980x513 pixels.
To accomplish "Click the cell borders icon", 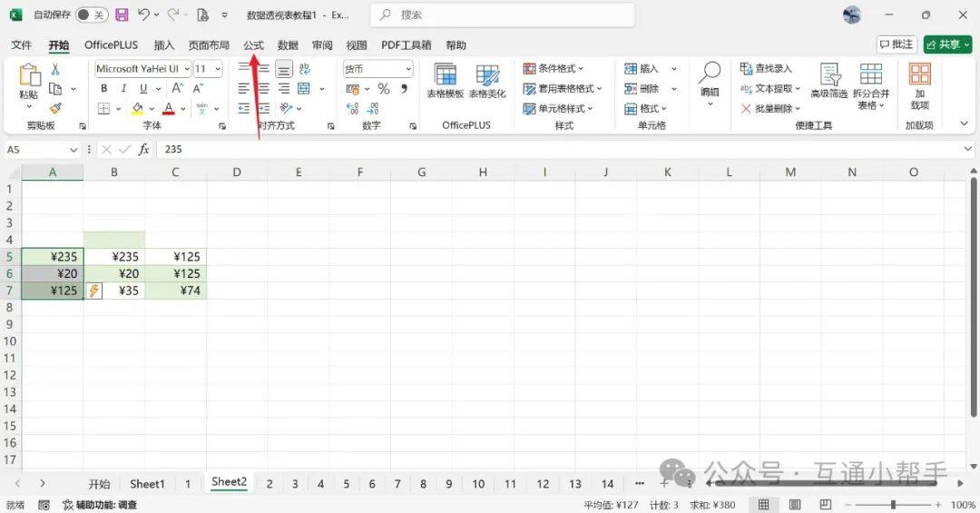I will (x=103, y=108).
